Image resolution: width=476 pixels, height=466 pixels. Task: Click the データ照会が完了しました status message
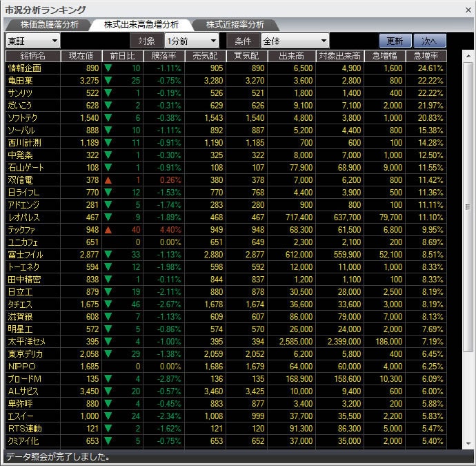pos(58,456)
